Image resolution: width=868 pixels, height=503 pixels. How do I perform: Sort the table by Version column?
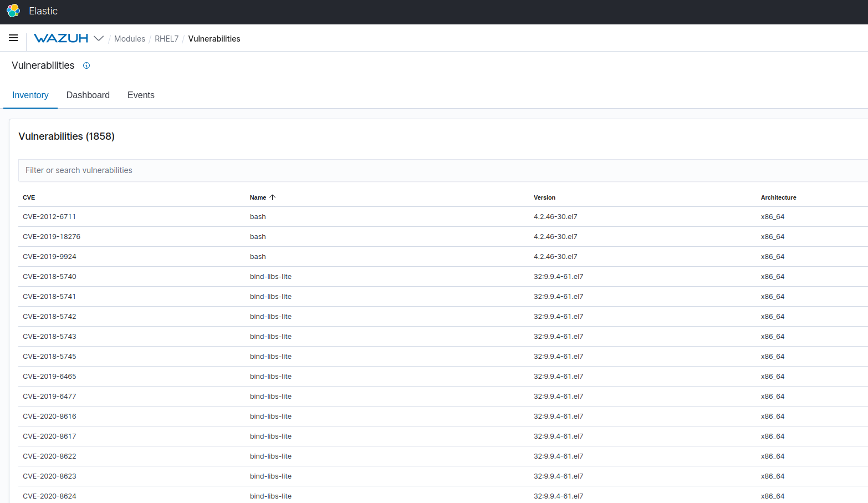coord(544,197)
